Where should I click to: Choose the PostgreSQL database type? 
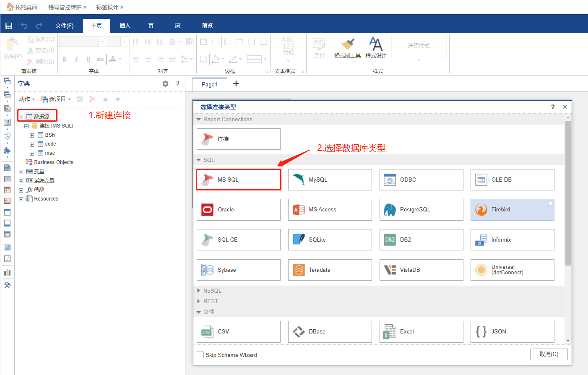(421, 210)
